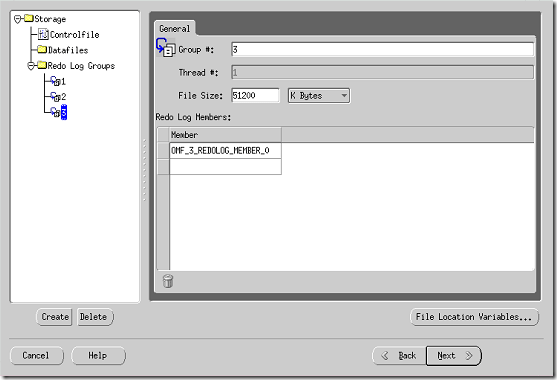The width and height of the screenshot is (557, 380).
Task: Select OMF_3_REDOLOG_MEMBER_0 member cell
Action: pos(225,151)
